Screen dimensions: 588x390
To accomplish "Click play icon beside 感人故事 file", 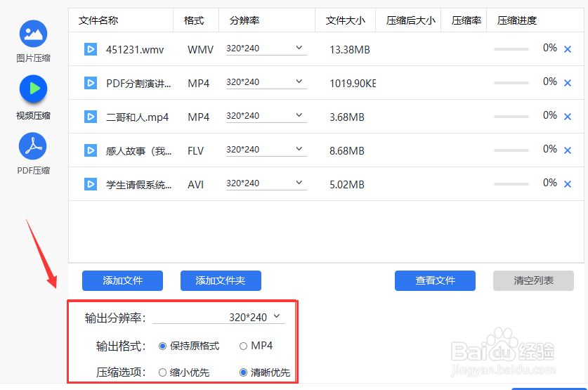I will pyautogui.click(x=91, y=150).
